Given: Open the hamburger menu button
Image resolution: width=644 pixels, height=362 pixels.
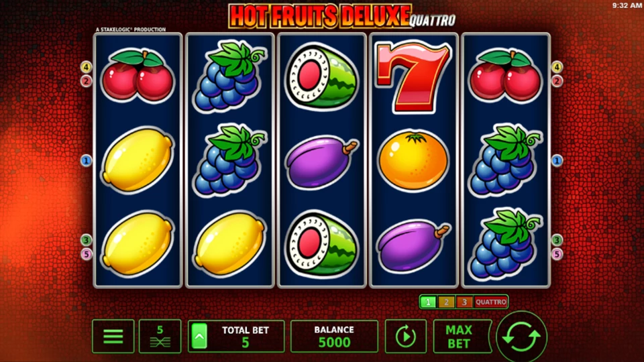Looking at the screenshot, I should [113, 336].
